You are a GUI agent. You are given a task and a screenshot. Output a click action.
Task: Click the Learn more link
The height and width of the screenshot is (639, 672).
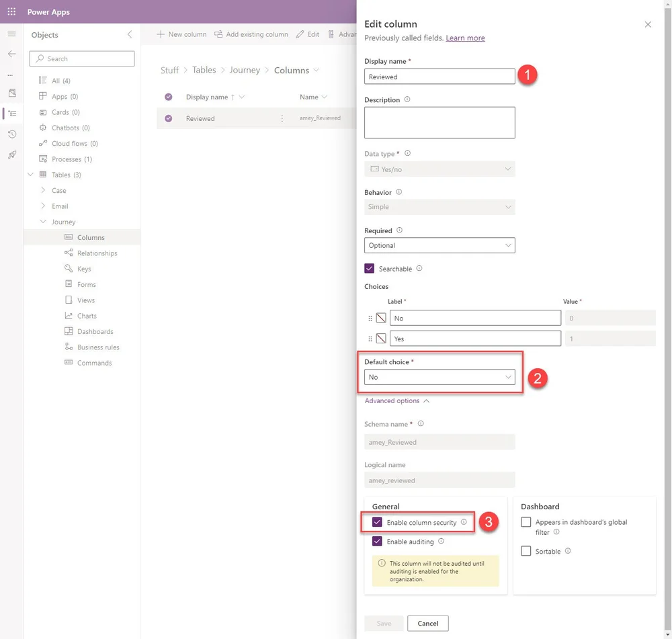click(x=466, y=38)
